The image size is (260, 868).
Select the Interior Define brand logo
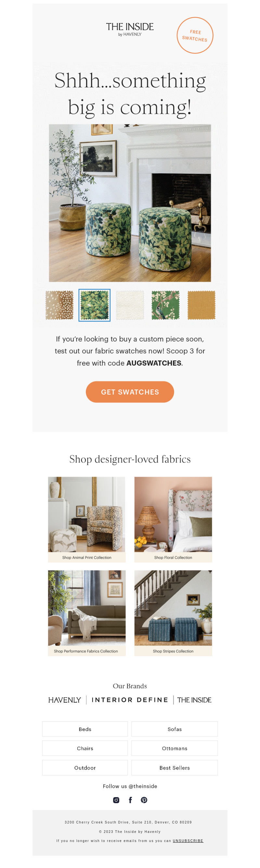(130, 700)
